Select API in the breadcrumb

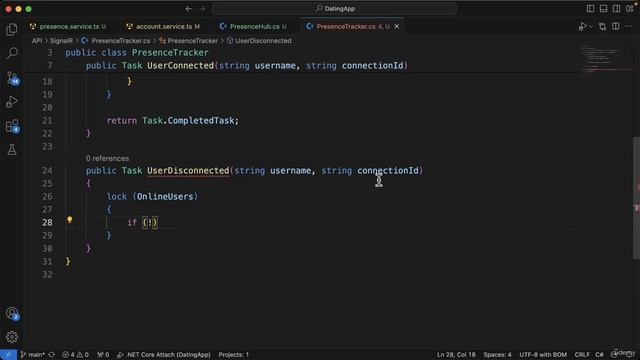37,41
